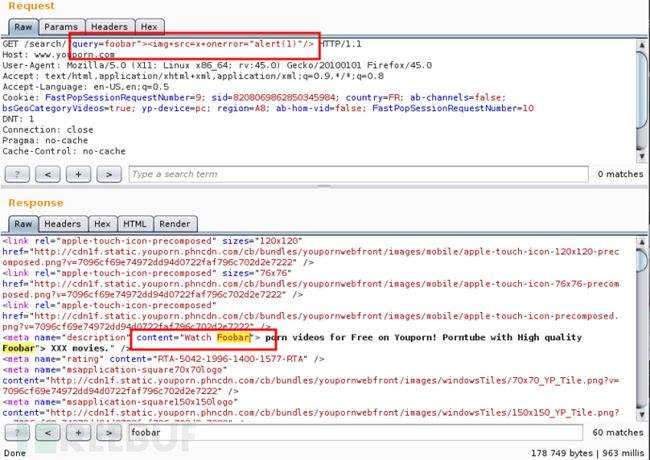Open the Response HTML tab
This screenshot has width=650, height=460.
click(135, 224)
